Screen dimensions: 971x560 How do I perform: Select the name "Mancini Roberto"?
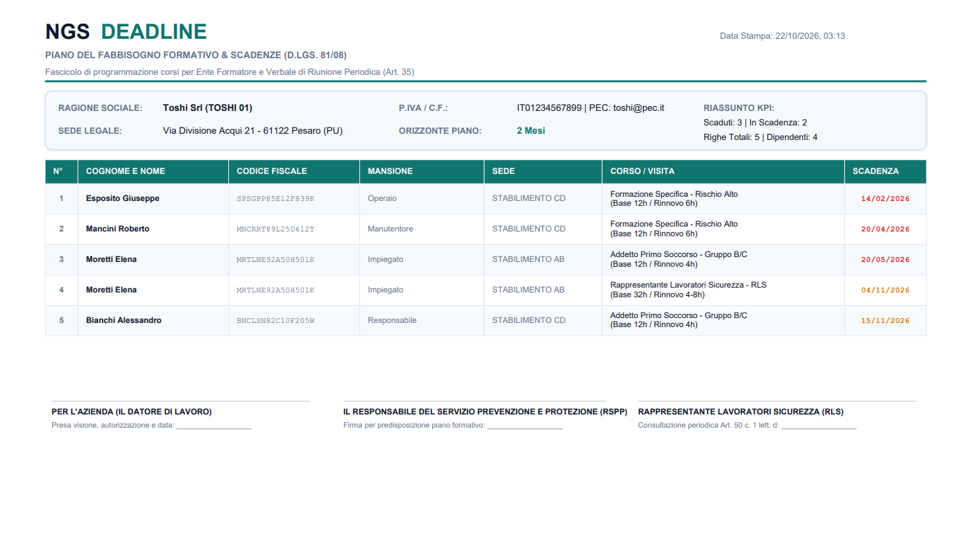(118, 229)
